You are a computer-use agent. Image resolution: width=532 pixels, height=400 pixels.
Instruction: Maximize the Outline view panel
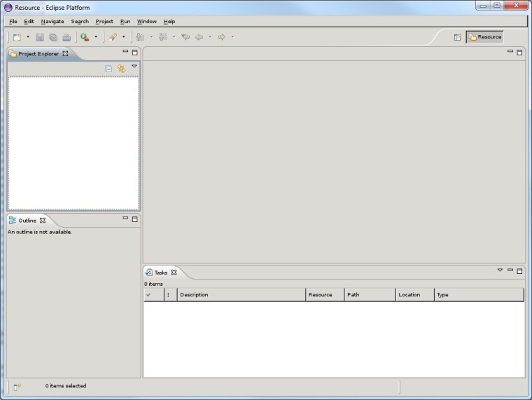pos(135,219)
